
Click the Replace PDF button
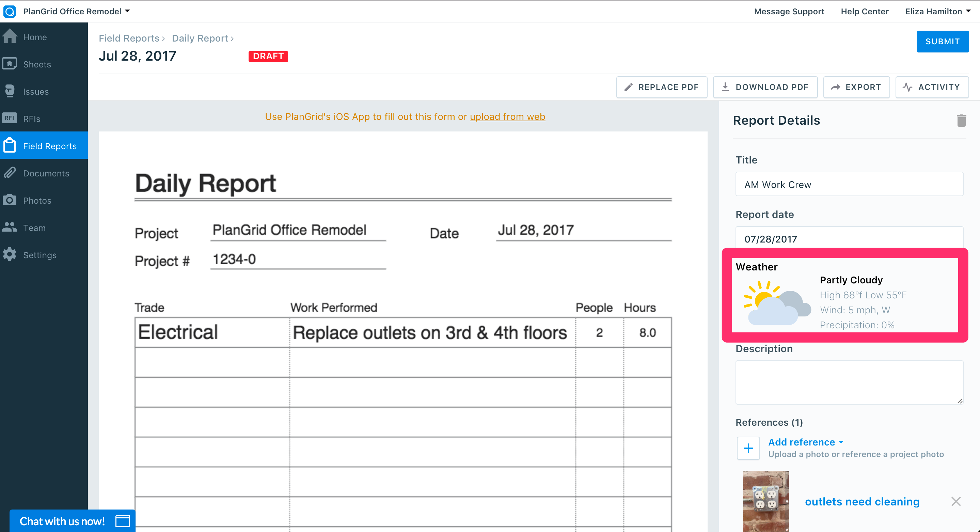pyautogui.click(x=662, y=87)
